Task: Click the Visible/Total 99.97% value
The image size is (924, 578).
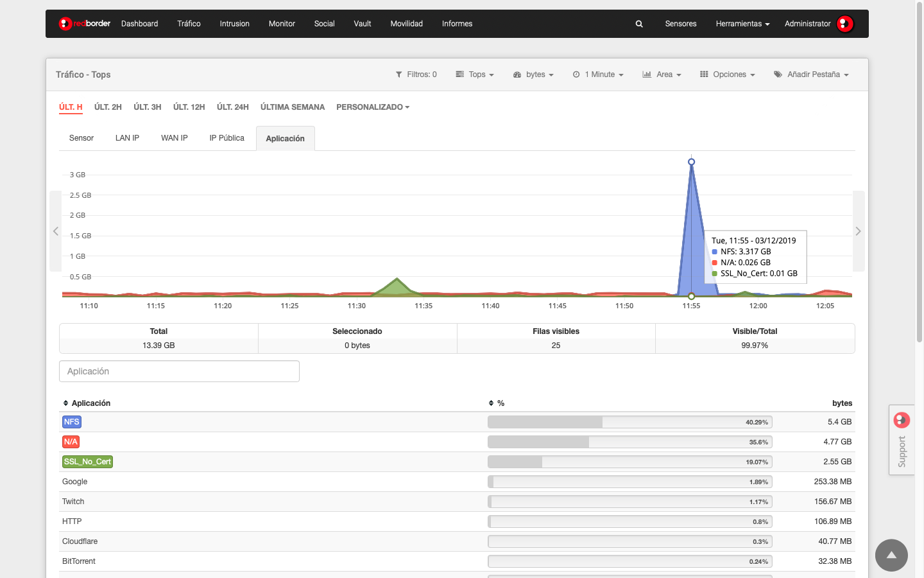Action: point(755,346)
